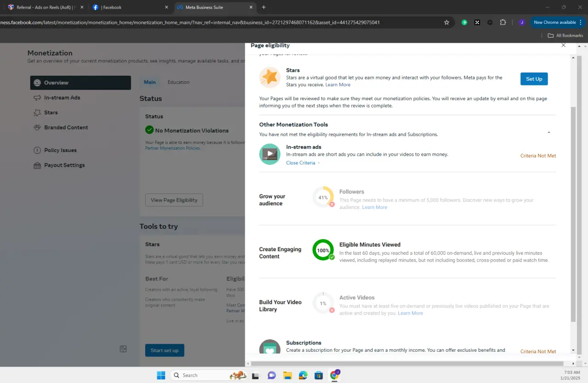Click the Active Videos 1% progress ring
This screenshot has height=383, width=588.
323,303
